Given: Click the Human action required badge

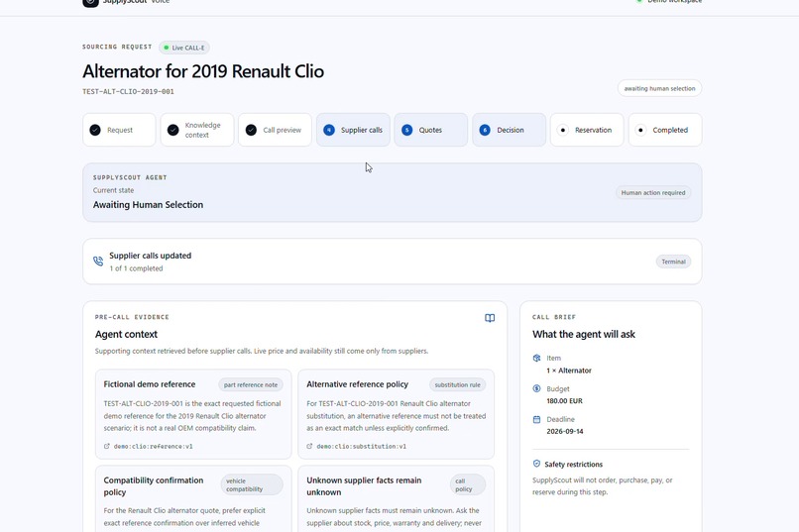Looking at the screenshot, I should [x=652, y=193].
